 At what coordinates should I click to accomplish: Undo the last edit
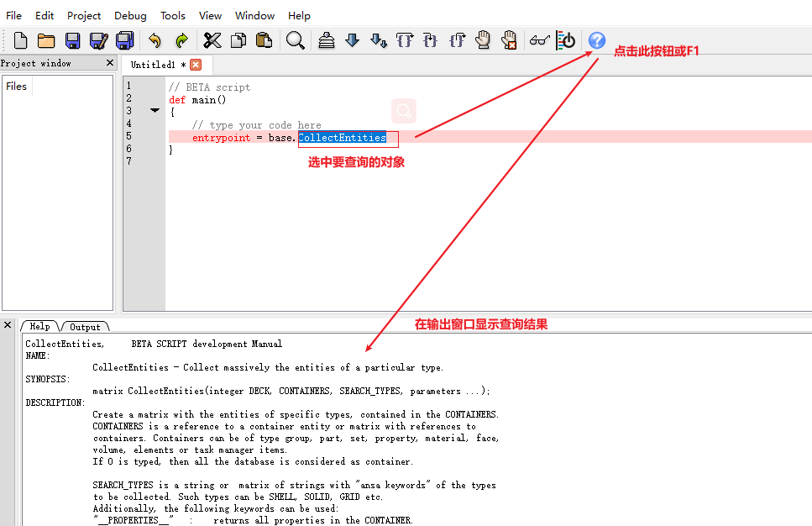point(155,40)
